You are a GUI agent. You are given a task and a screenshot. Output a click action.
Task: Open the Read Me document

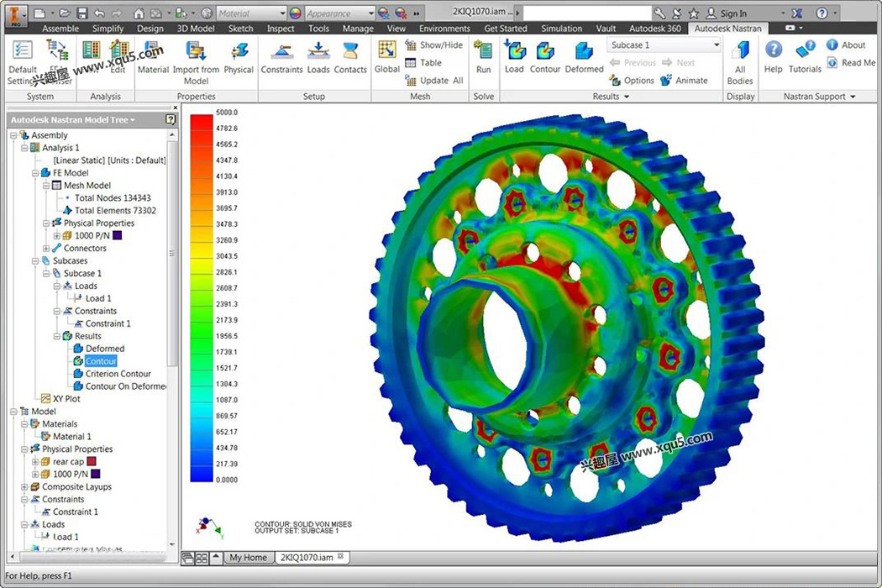(851, 63)
